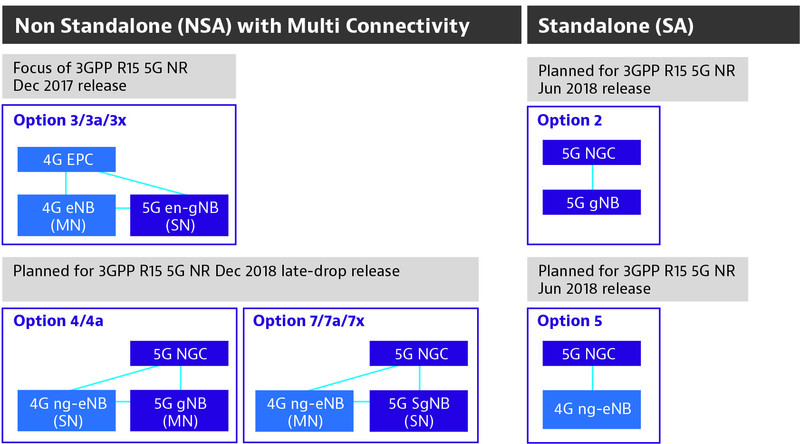Image resolution: width=800 pixels, height=444 pixels.
Task: Select the 4G ng-eNB (SN) block in Option 4/4a
Action: (66, 411)
